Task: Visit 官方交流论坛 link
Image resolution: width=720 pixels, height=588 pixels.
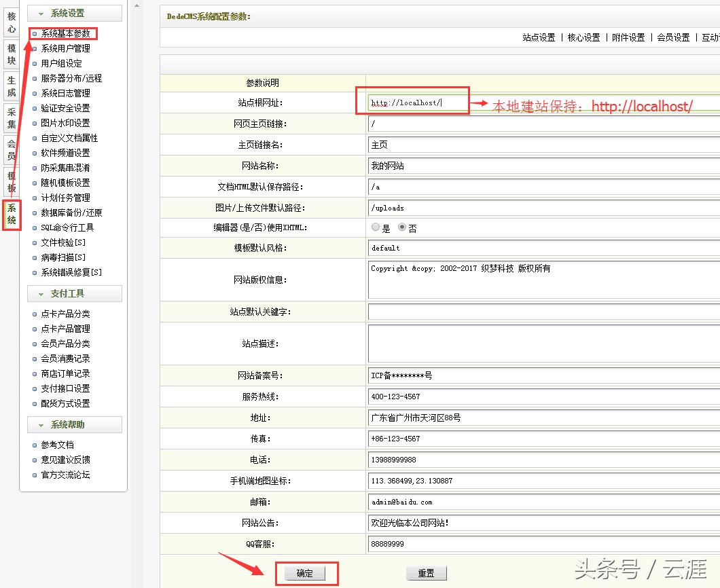Action: tap(65, 475)
